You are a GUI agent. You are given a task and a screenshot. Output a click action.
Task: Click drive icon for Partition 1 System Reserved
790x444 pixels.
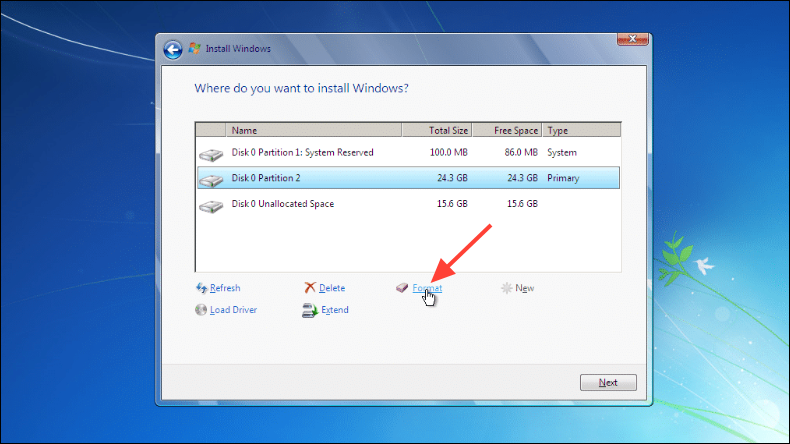(x=211, y=154)
